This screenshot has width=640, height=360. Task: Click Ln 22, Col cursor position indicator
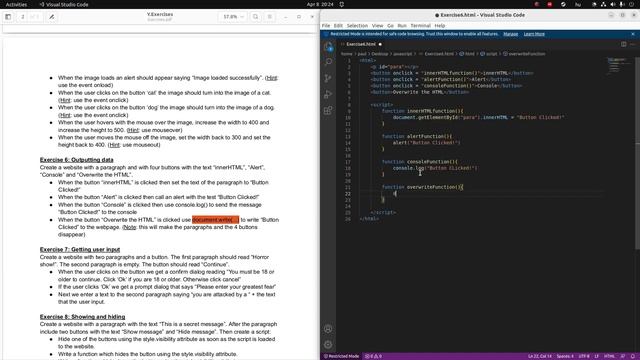tap(540, 356)
